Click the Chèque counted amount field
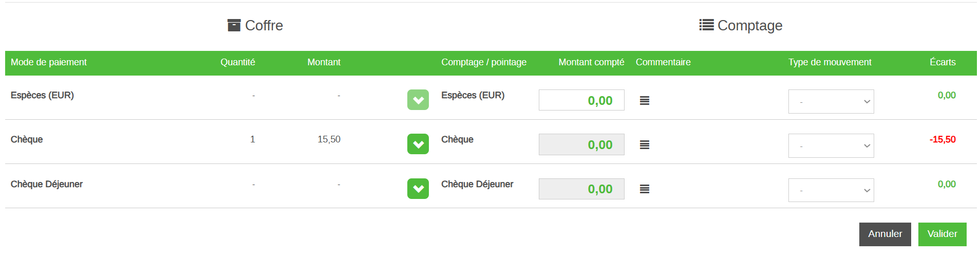This screenshot has width=980, height=256. click(581, 144)
